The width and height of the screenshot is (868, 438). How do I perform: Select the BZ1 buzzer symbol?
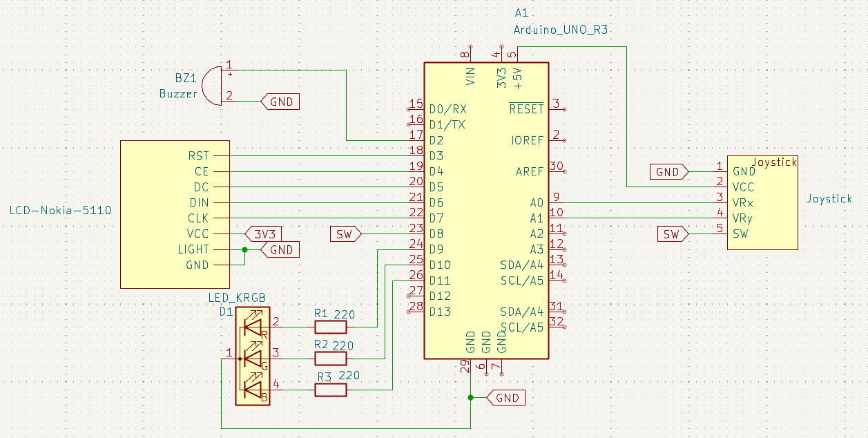point(209,86)
